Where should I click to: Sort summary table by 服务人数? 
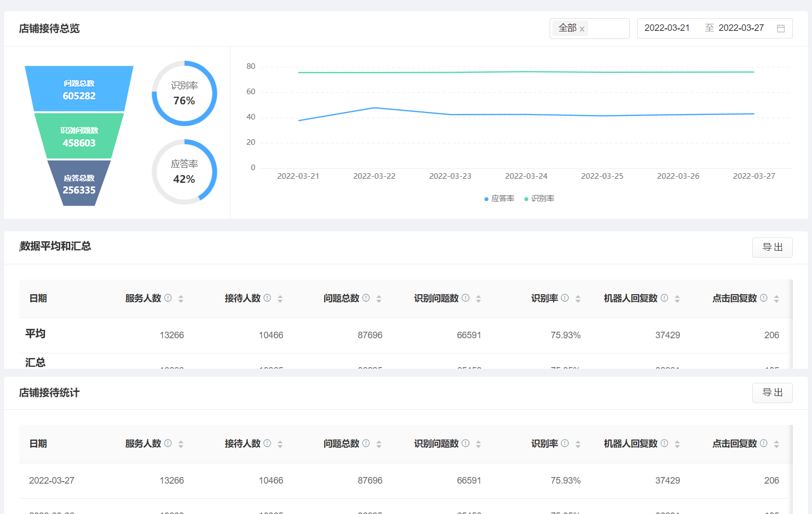pos(181,299)
